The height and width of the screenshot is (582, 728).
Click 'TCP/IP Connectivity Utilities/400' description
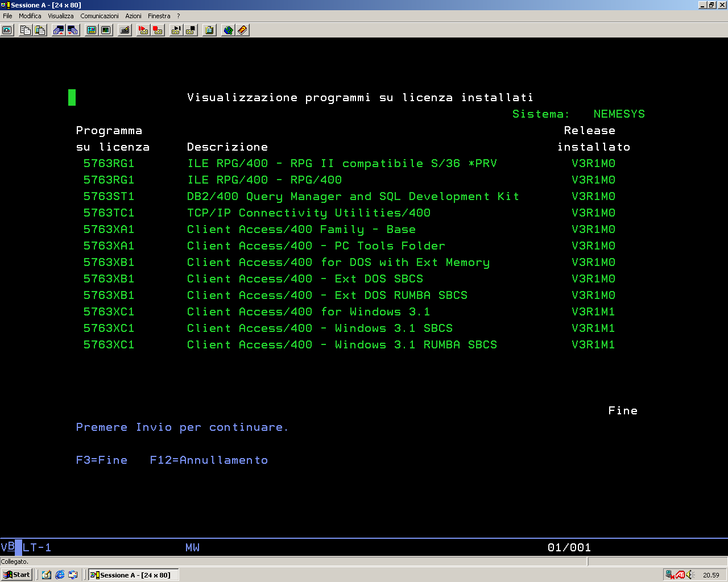(309, 213)
